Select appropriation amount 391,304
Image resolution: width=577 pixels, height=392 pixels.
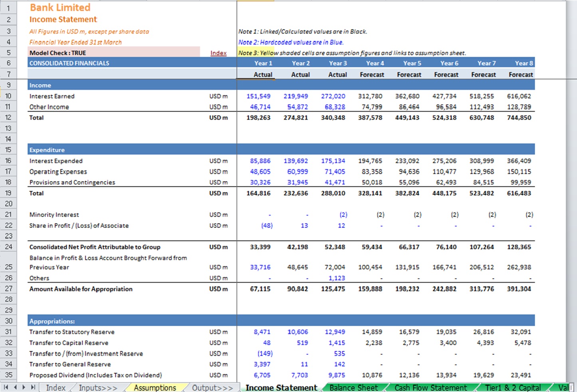click(519, 289)
